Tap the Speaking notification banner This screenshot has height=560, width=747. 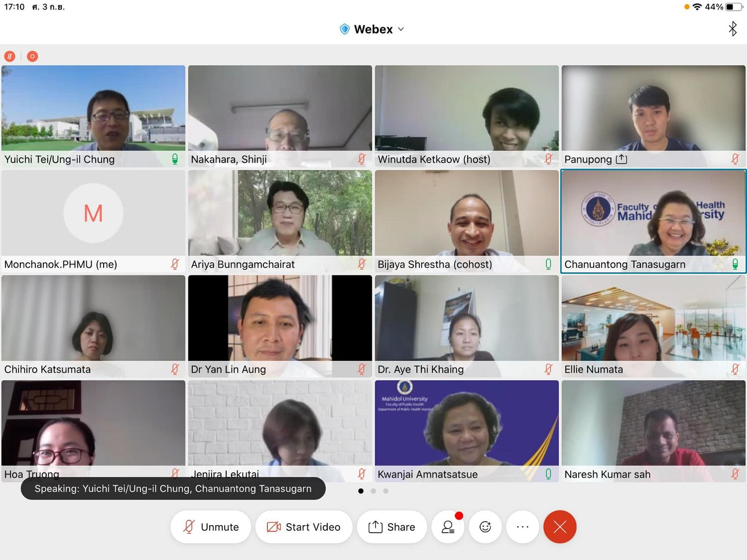[173, 489]
